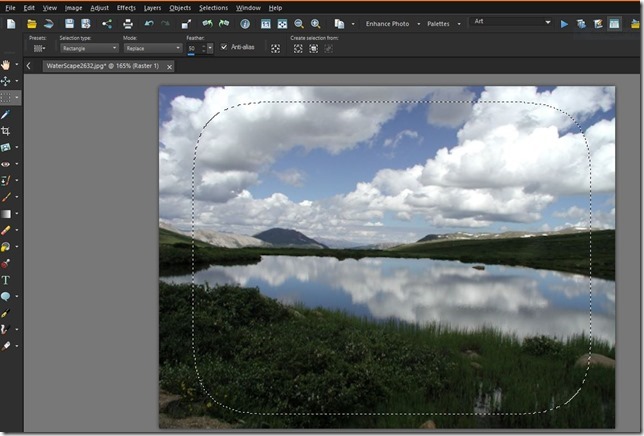Open the Selection type dropdown

tap(88, 48)
